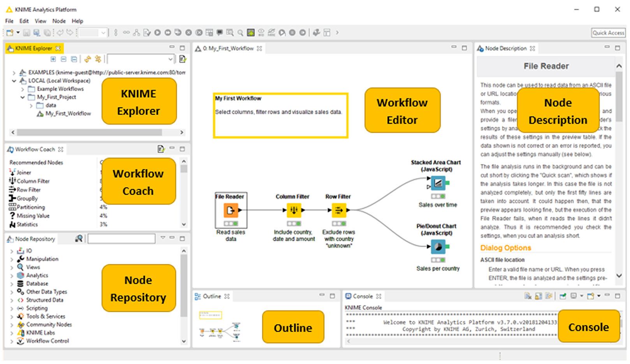Viewport: 630px width, 364px height.
Task: Click the Save toolbar icon
Action: point(26,33)
